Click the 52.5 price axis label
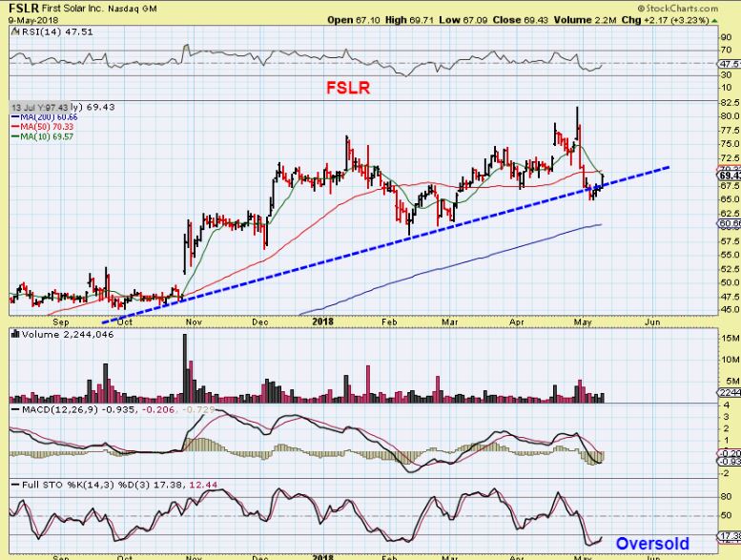Screen dimensions: 741x560 [x=731, y=269]
